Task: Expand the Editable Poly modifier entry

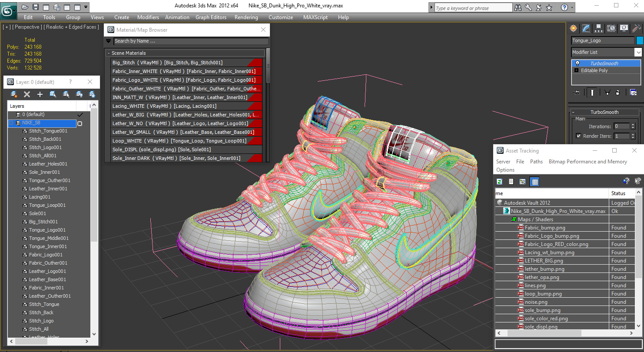Action: tap(577, 70)
